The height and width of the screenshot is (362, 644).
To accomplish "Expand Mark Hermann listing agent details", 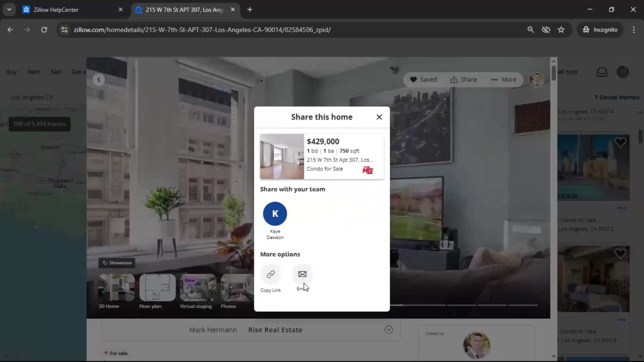I will 388,330.
